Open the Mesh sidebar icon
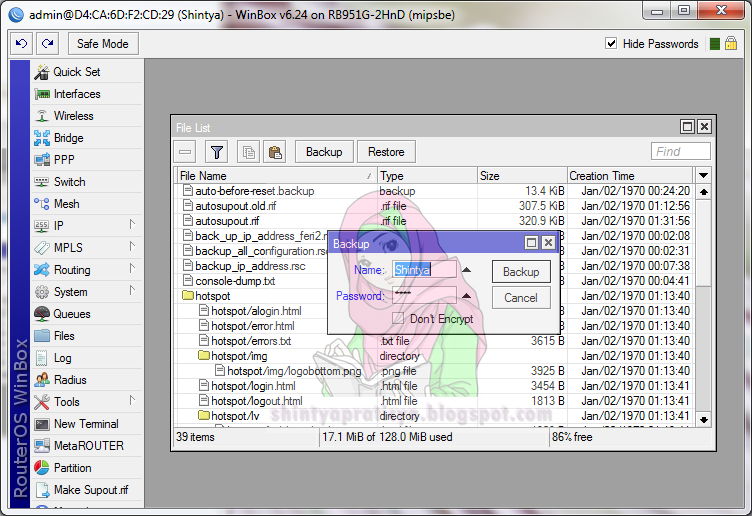 42,204
